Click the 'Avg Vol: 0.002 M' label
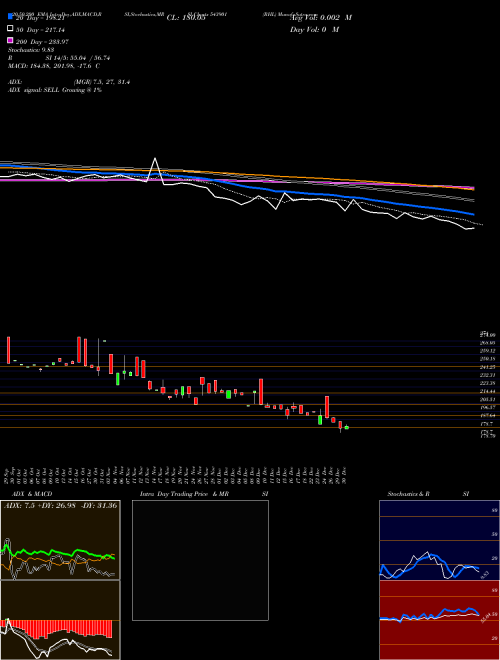The height and width of the screenshot is (660, 500). pos(321,18)
